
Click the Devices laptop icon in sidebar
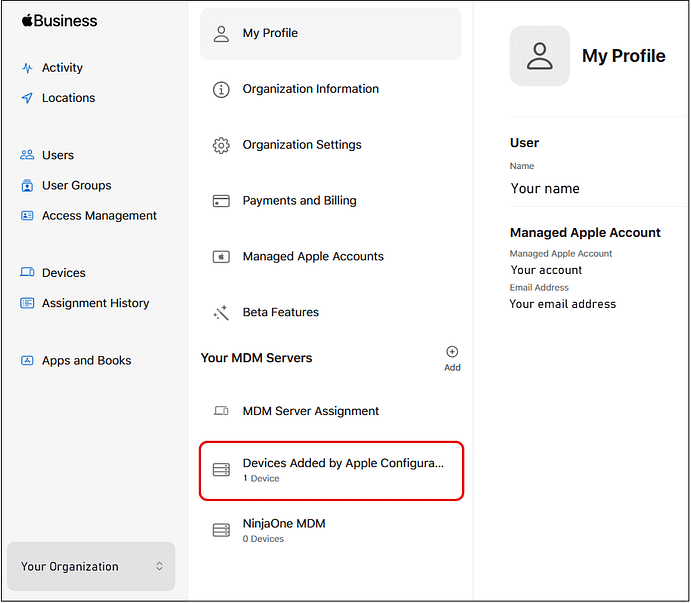pyautogui.click(x=27, y=273)
